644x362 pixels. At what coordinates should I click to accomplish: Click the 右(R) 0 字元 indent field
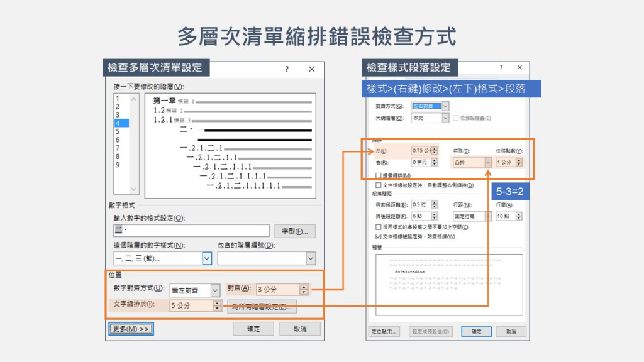(421, 162)
